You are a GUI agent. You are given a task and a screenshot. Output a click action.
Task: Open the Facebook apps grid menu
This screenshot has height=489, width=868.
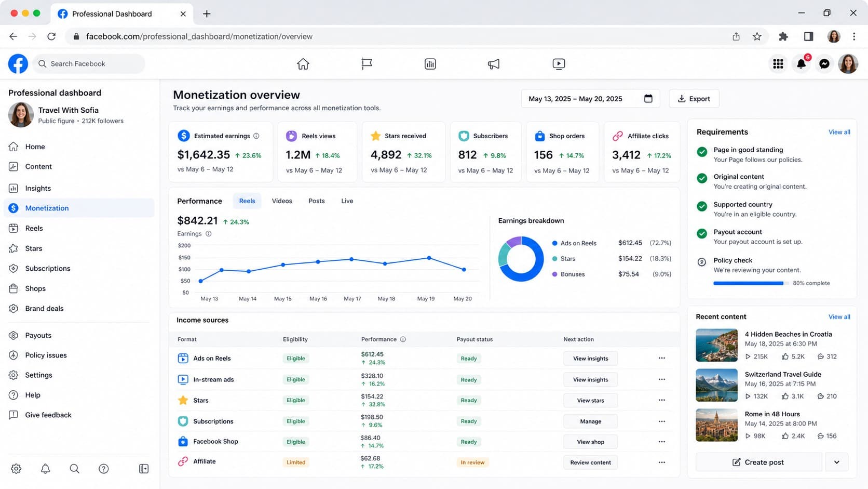[778, 64]
